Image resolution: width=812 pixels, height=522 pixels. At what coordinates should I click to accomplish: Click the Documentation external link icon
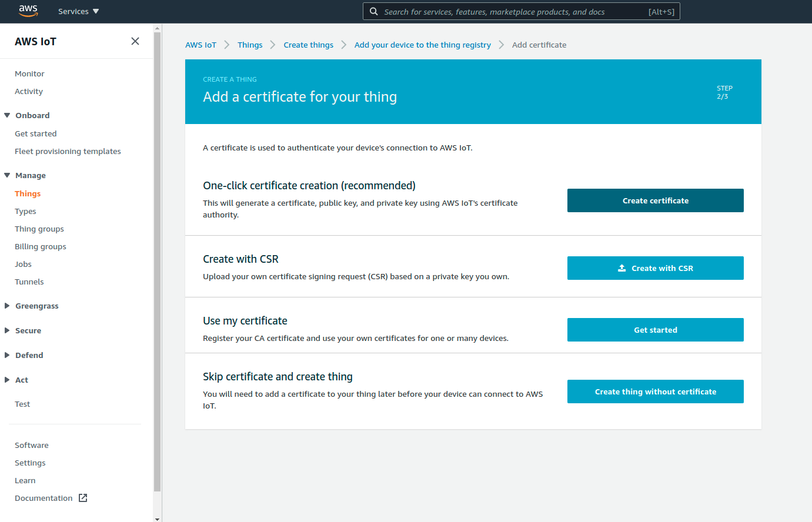(x=83, y=498)
